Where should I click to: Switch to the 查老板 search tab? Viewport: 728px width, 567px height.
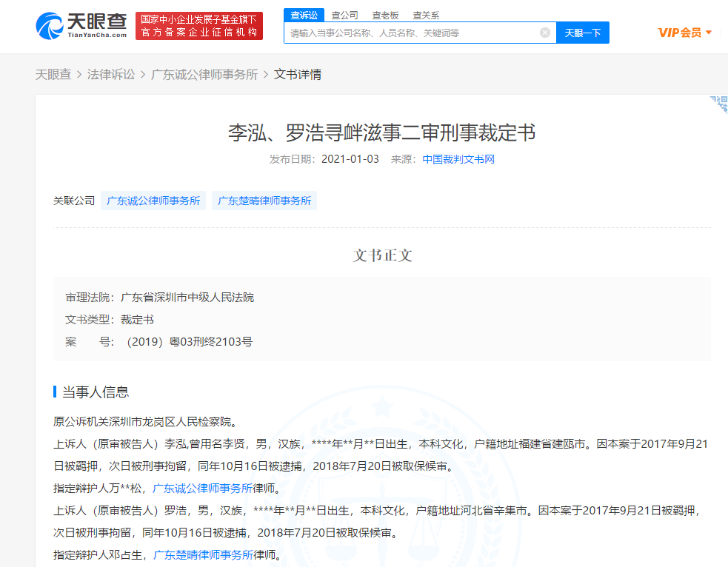tap(385, 16)
